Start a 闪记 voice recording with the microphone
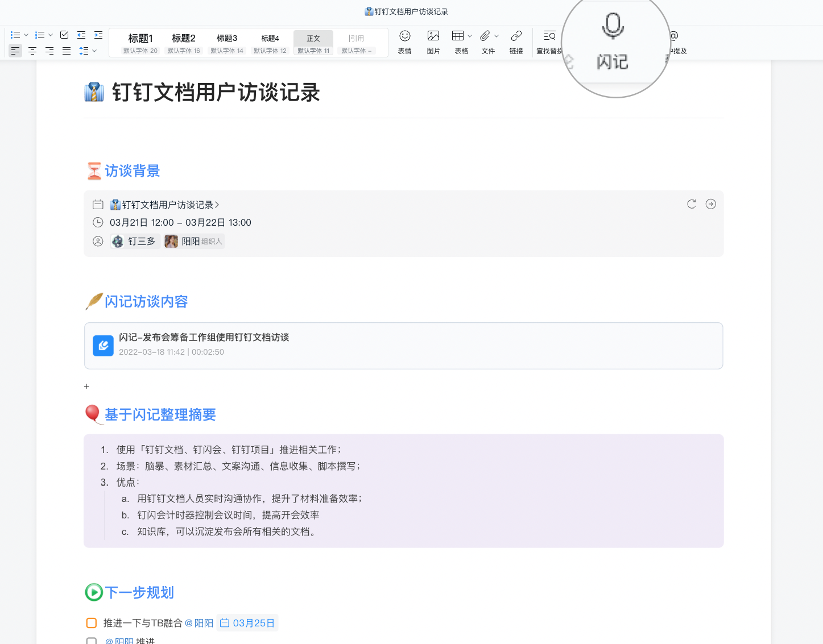The image size is (823, 644). click(612, 26)
